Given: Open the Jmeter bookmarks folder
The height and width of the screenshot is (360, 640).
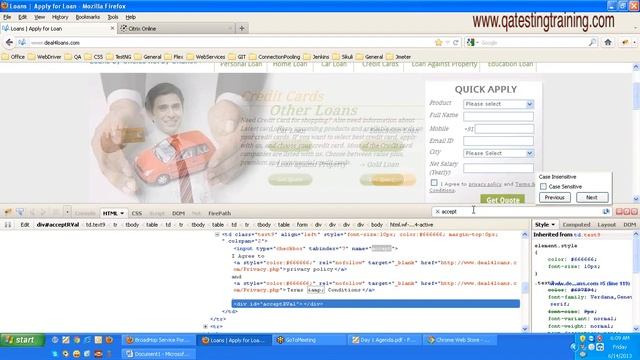Looking at the screenshot, I should (399, 57).
